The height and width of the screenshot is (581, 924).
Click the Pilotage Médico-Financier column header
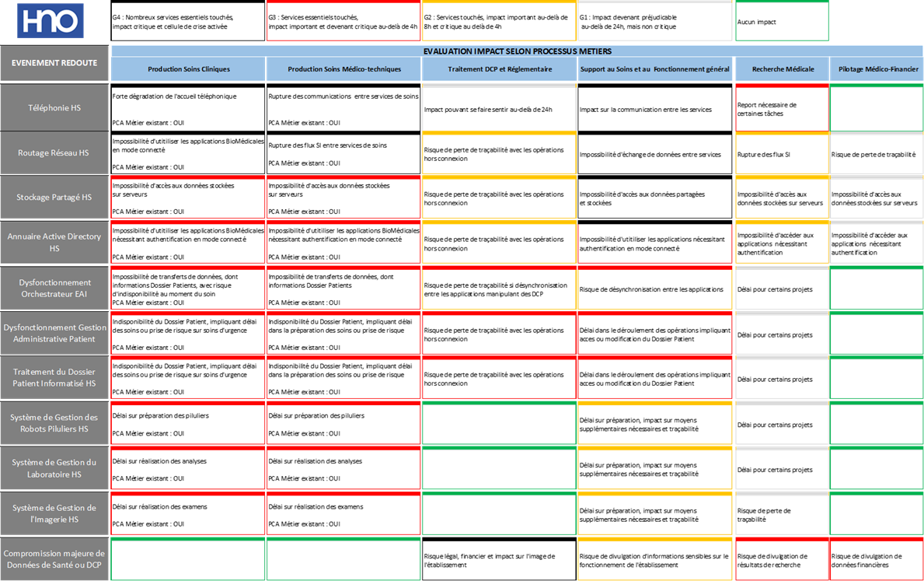click(877, 69)
